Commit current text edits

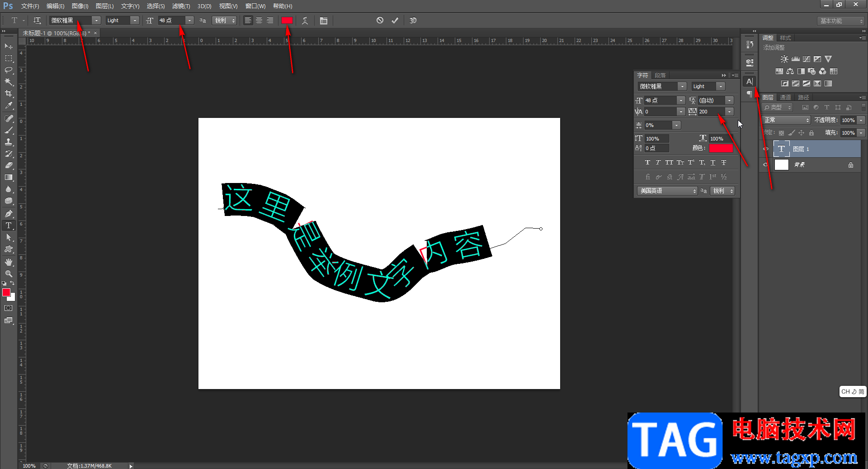(395, 20)
